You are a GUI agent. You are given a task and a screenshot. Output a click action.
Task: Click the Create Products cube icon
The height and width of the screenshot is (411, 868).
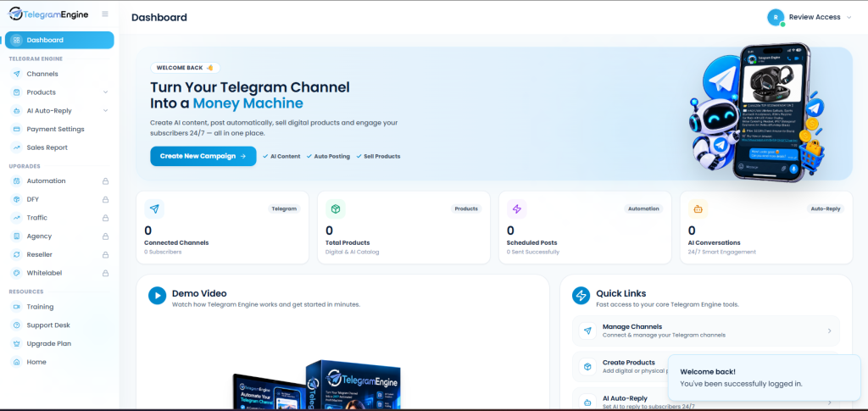[x=587, y=366]
